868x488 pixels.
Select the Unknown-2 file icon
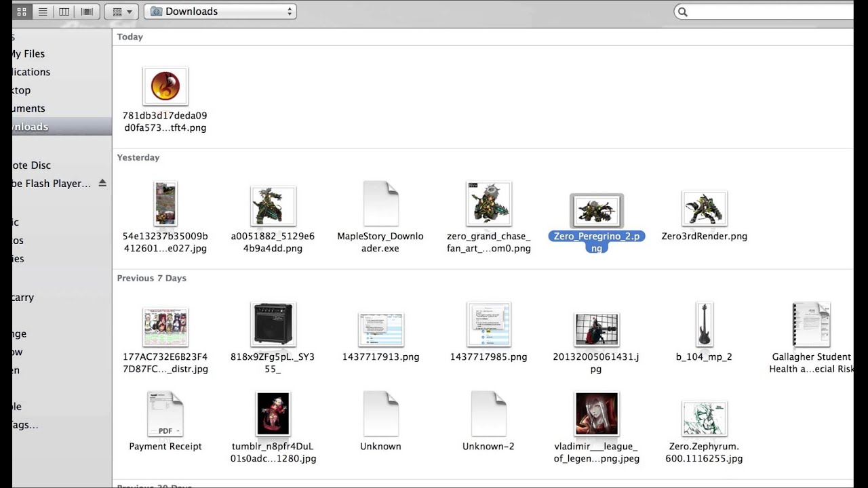488,413
